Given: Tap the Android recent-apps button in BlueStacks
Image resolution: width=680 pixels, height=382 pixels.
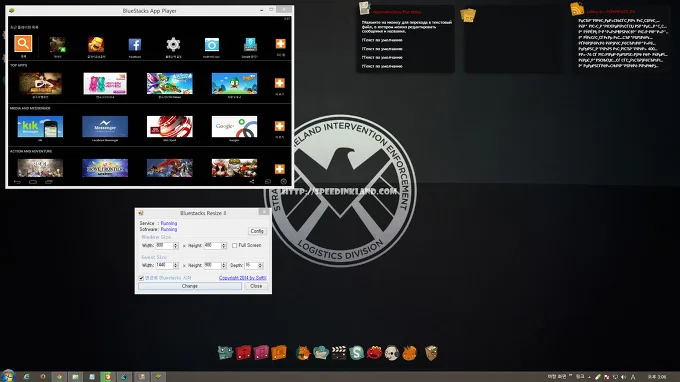Looking at the screenshot, I should (x=49, y=182).
